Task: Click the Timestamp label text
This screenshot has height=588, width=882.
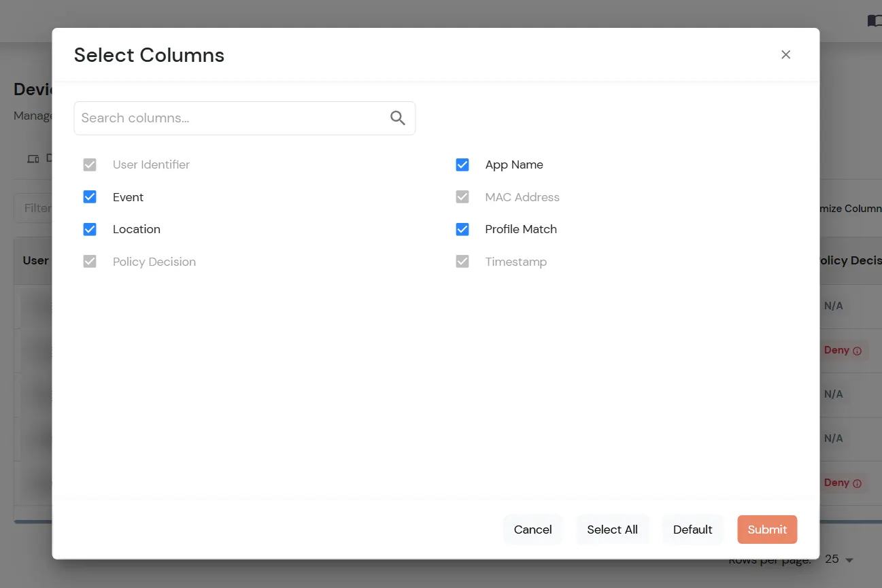Action: (516, 262)
